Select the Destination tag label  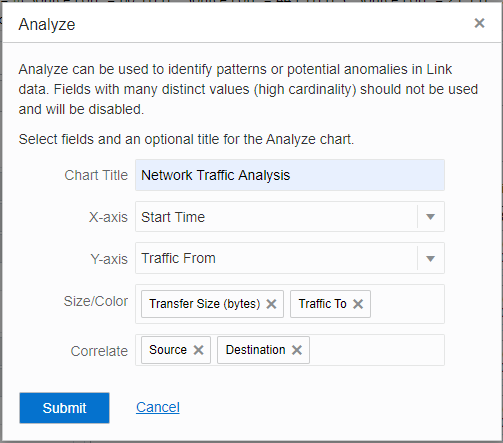tap(255, 350)
